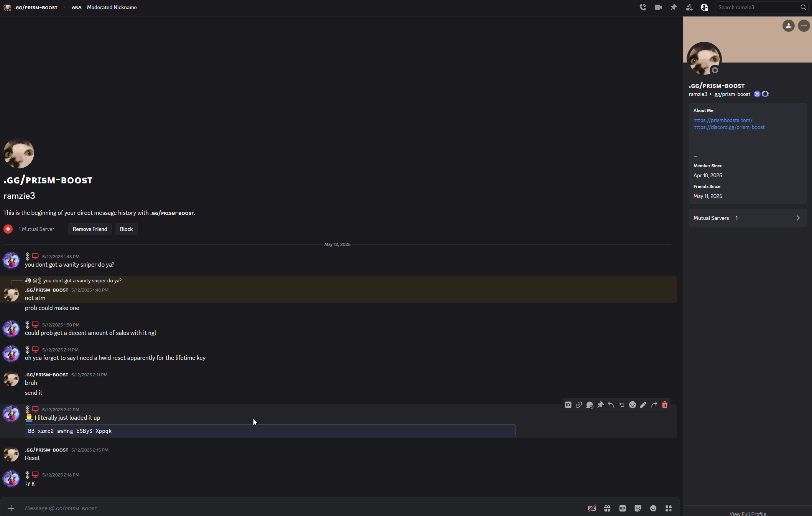Click the Block button
Viewport: 812px width, 516px height.
(126, 229)
